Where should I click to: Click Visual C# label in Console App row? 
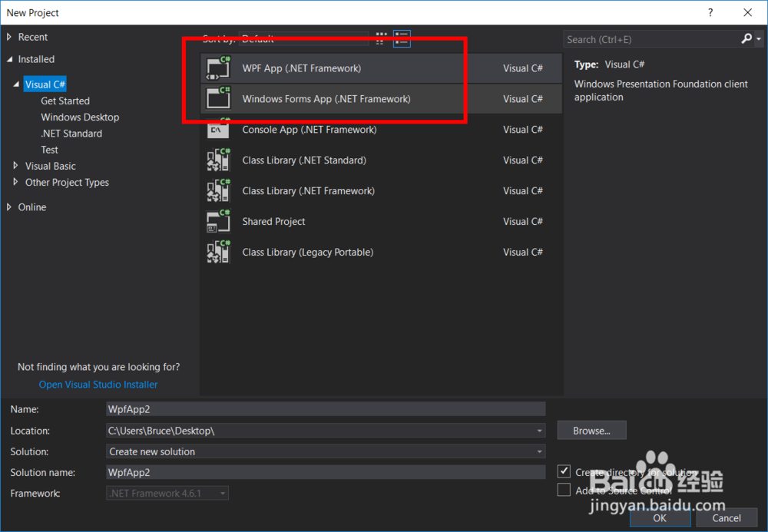tap(522, 130)
